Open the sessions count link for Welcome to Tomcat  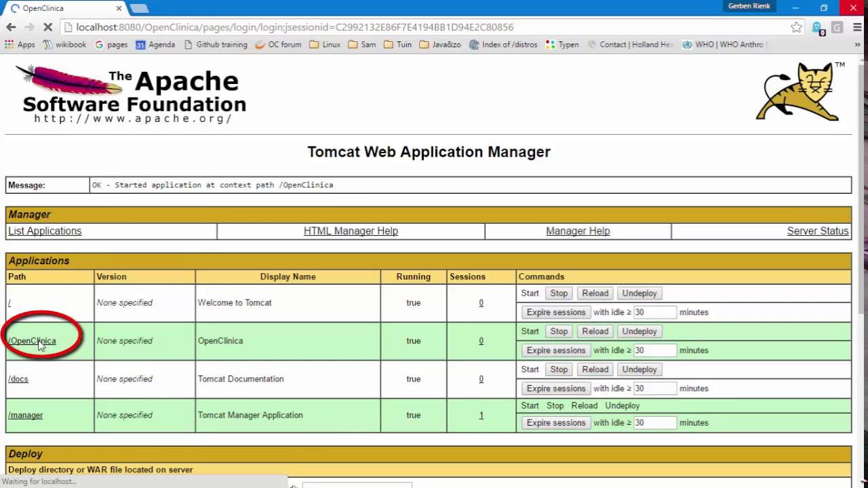(481, 303)
